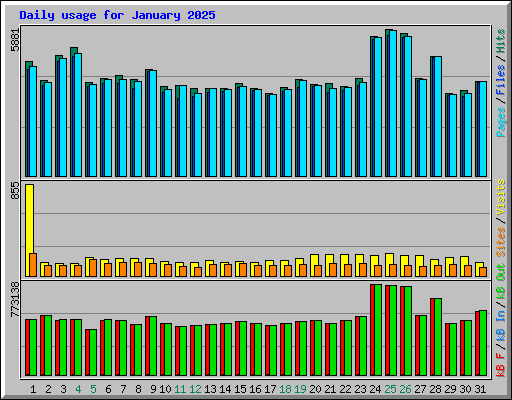512x400 pixels.
Task: Click the day 21 axis label
Action: (x=330, y=389)
